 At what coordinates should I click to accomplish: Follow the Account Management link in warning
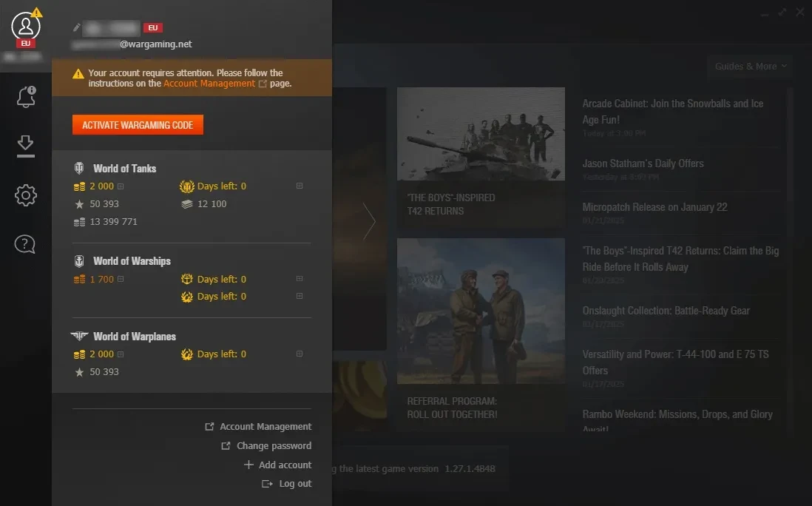pos(209,84)
